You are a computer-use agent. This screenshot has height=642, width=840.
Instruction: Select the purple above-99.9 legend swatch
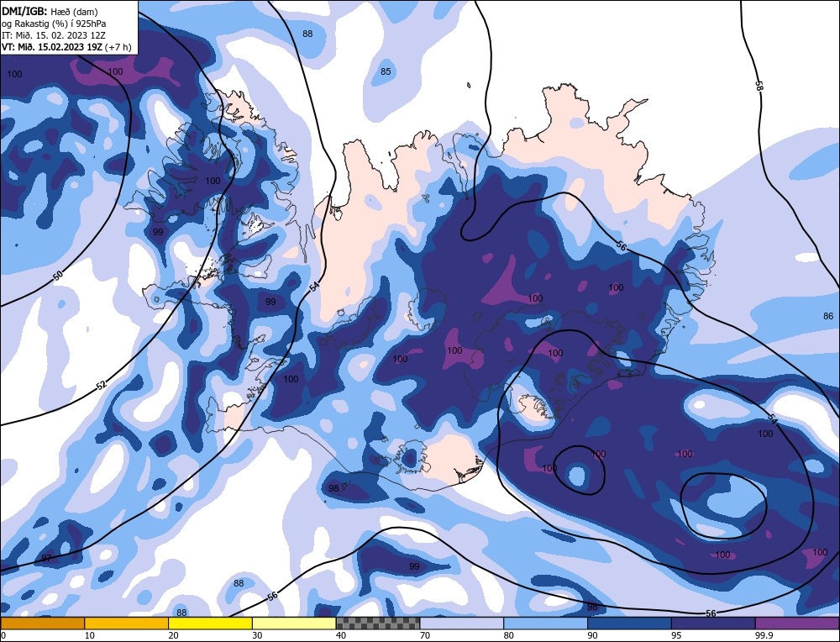click(797, 623)
